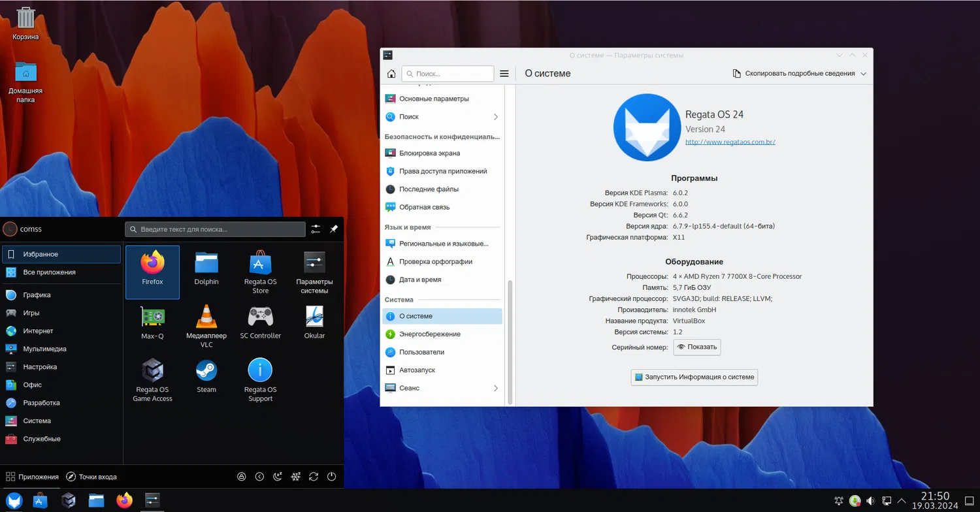The width and height of the screenshot is (980, 512).
Task: Expand the Сеанс settings entry
Action: 442,388
